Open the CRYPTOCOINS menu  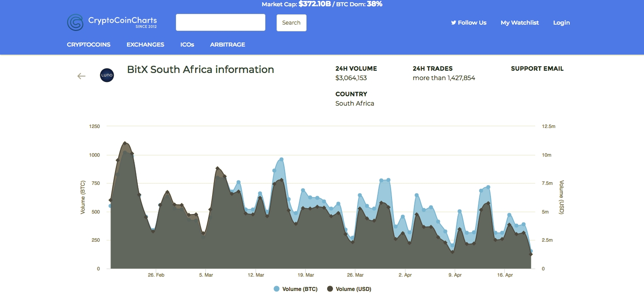(89, 45)
